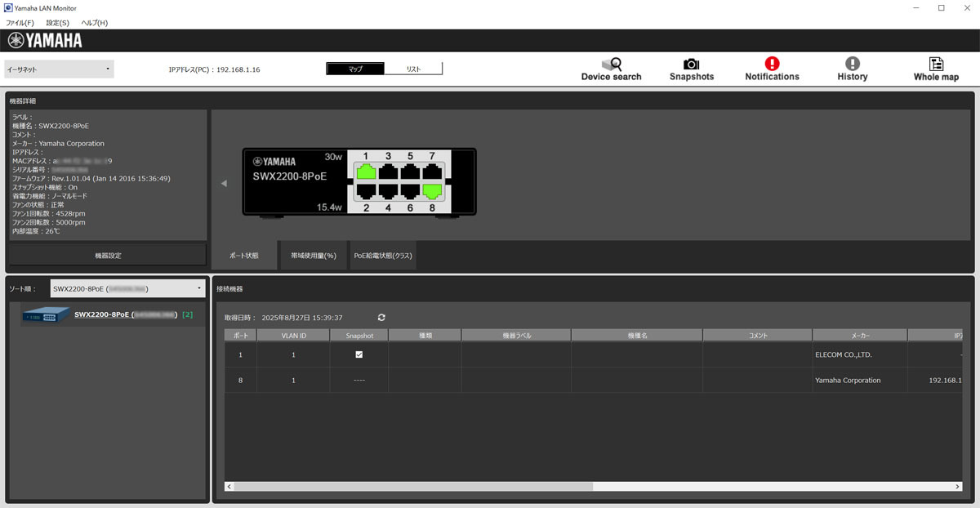The width and height of the screenshot is (980, 508).
Task: Click the 30w PoE label on switch
Action: point(333,157)
